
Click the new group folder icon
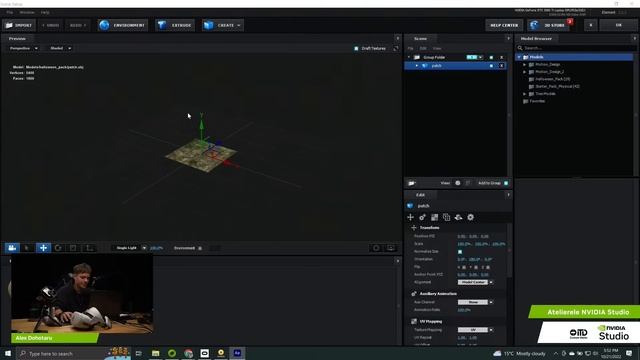(412, 183)
